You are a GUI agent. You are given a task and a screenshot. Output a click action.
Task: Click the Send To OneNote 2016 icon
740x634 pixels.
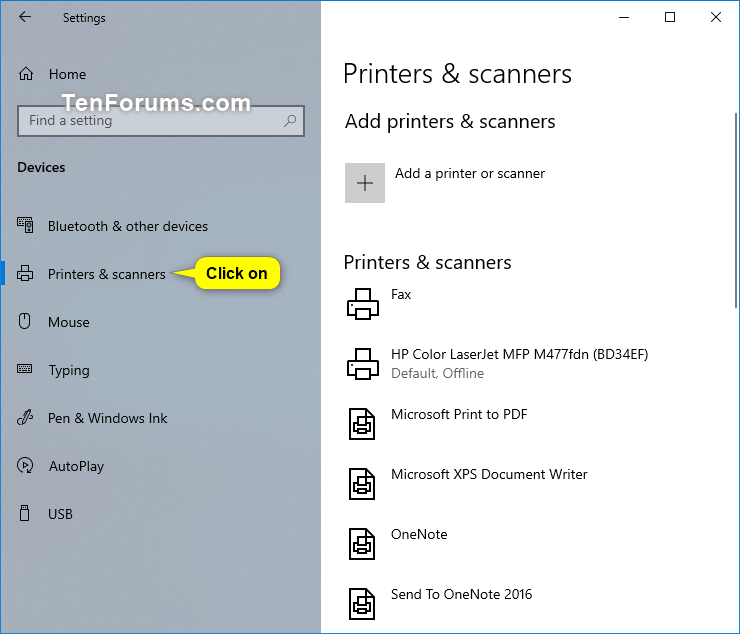pyautogui.click(x=362, y=604)
